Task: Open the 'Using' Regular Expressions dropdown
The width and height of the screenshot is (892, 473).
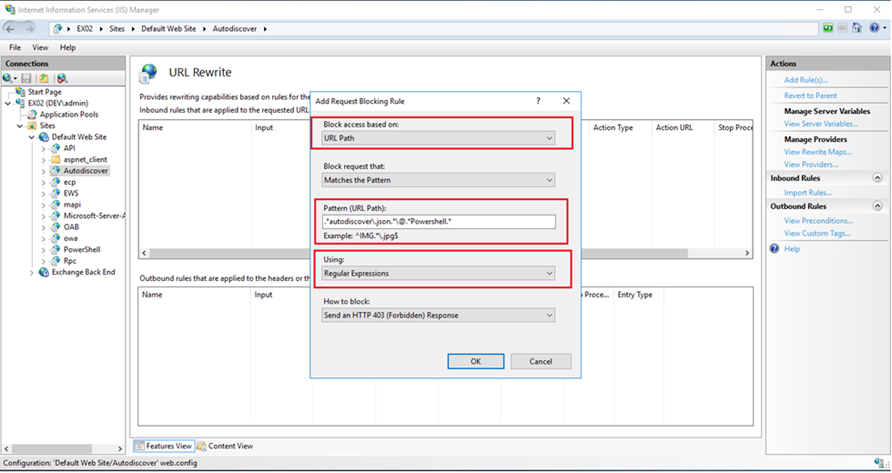Action: 437,273
